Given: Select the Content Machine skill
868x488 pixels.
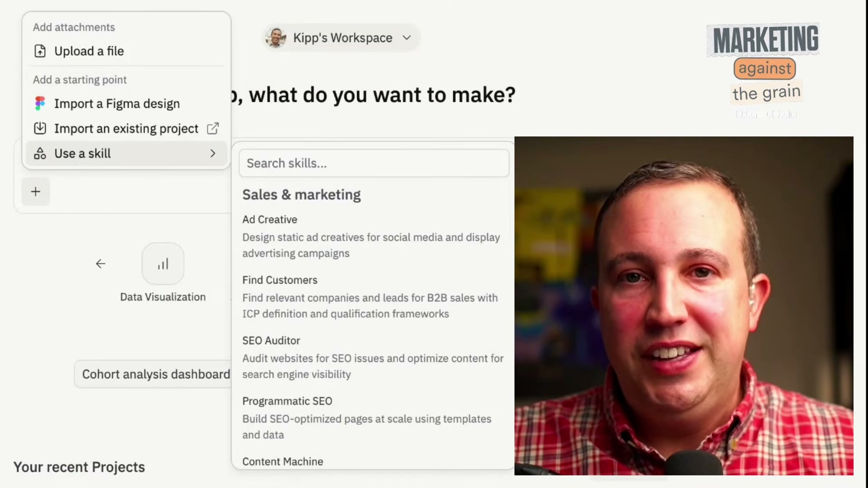Looking at the screenshot, I should pyautogui.click(x=283, y=462).
